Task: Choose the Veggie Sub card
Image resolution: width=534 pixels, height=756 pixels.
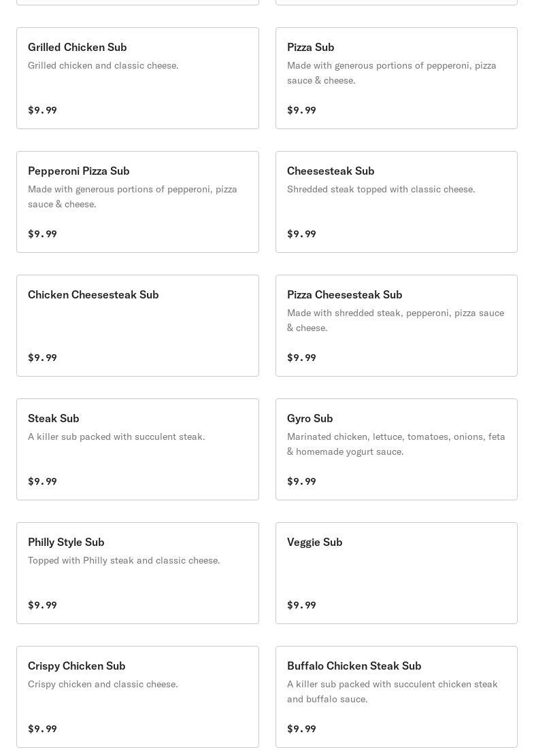Action: (x=396, y=573)
